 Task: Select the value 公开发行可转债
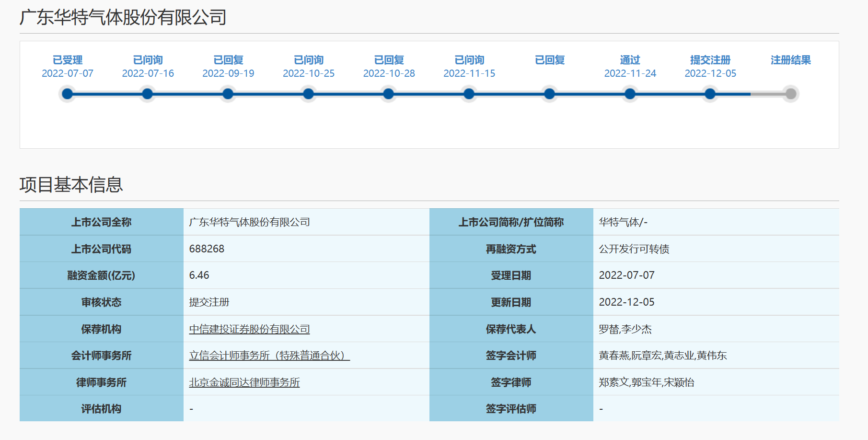[x=634, y=249]
